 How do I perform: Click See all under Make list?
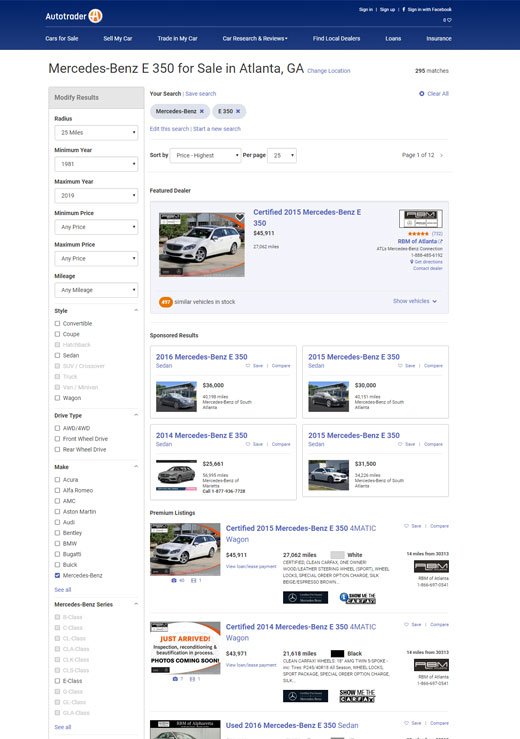tap(63, 590)
